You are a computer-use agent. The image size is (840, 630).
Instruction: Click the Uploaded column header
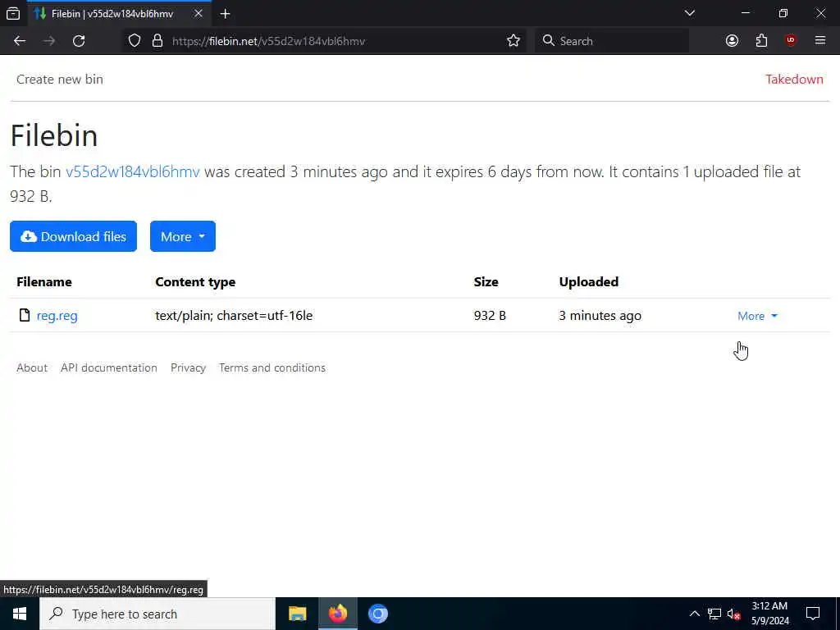[588, 282]
